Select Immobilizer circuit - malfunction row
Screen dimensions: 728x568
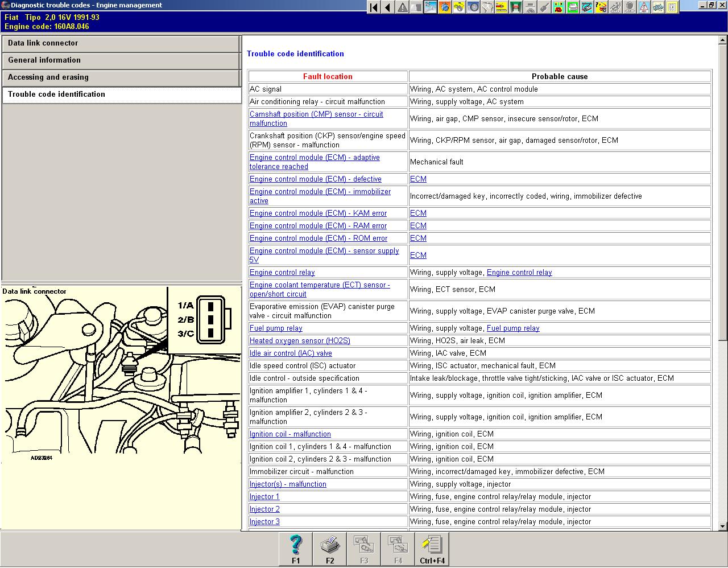point(479,471)
